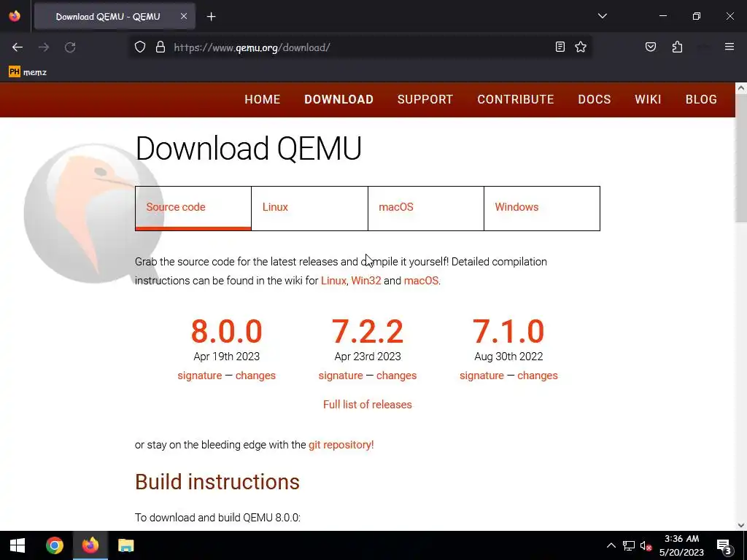Reload the current page
Screen dimensions: 747x560
point(70,47)
